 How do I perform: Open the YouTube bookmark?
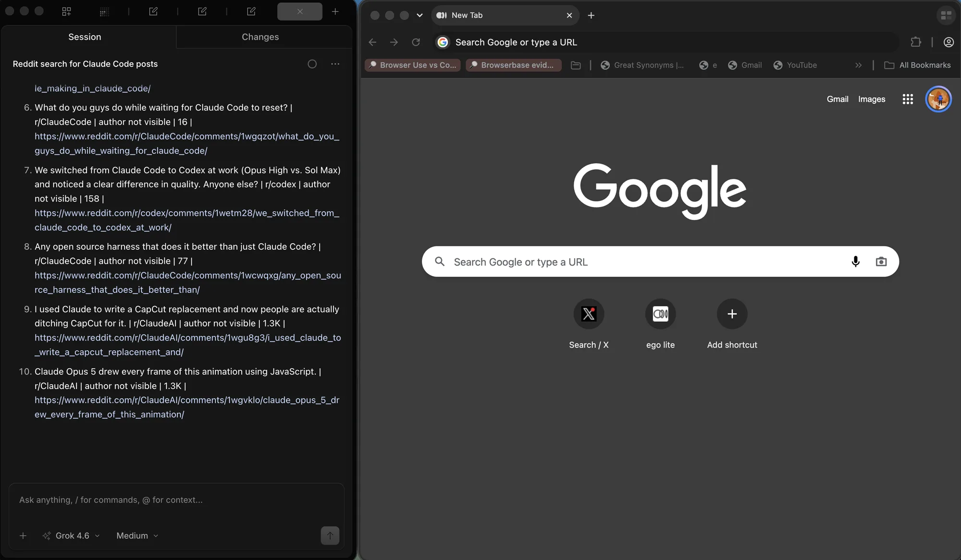point(795,65)
